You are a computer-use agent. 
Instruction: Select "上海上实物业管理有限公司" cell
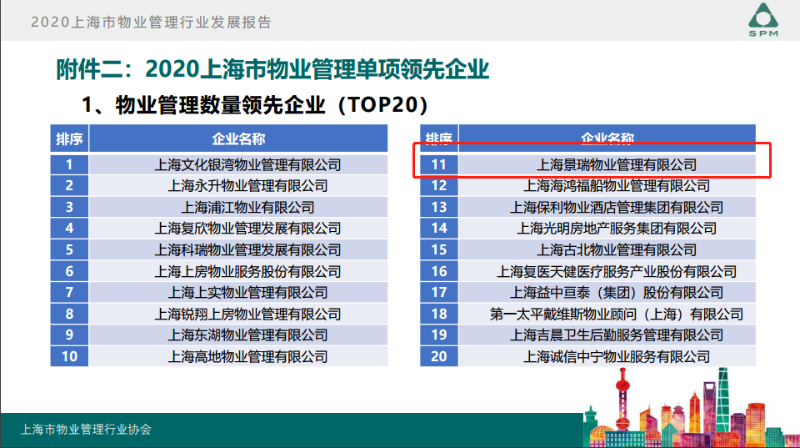pos(238,292)
